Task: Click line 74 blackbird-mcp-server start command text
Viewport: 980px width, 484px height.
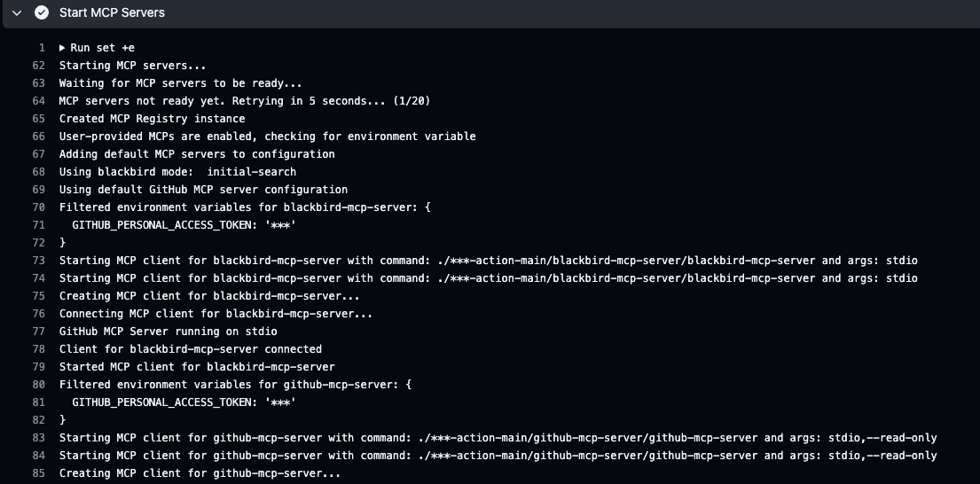Action: click(488, 278)
